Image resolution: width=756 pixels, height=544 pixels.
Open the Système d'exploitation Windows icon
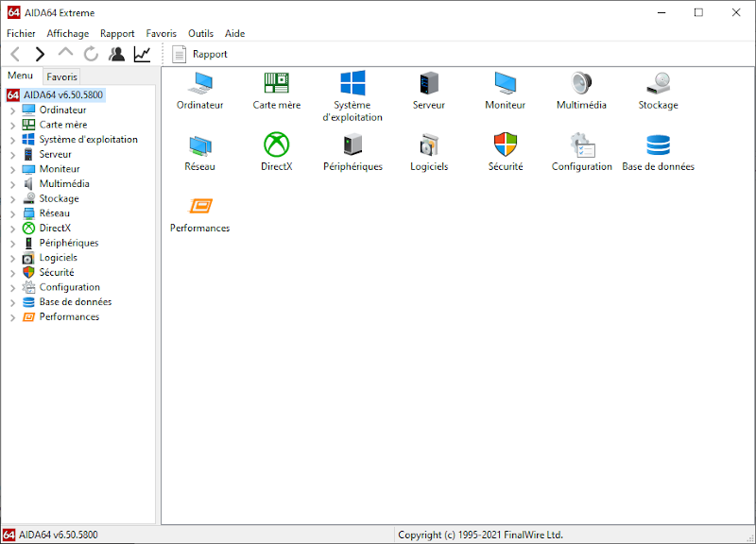click(x=352, y=83)
